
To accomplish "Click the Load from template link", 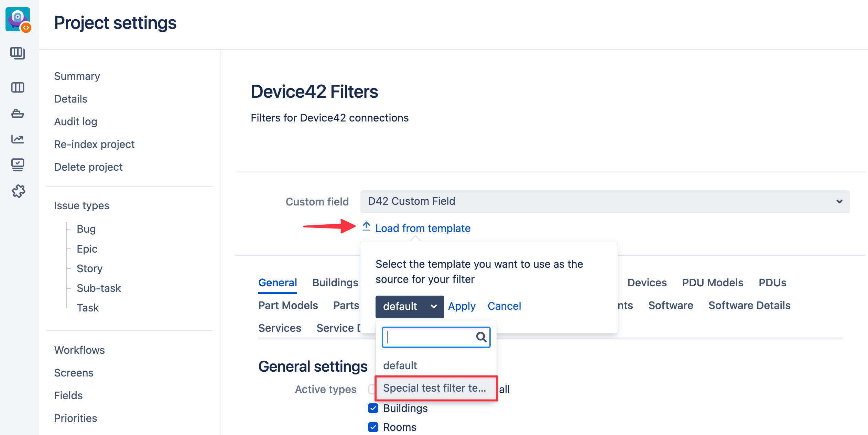I will 423,228.
